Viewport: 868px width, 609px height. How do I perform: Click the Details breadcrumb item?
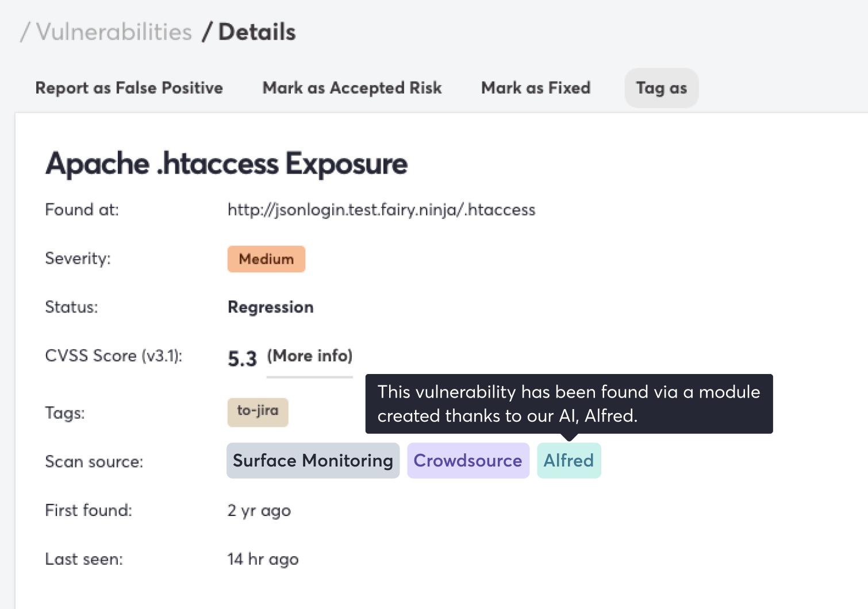[257, 32]
